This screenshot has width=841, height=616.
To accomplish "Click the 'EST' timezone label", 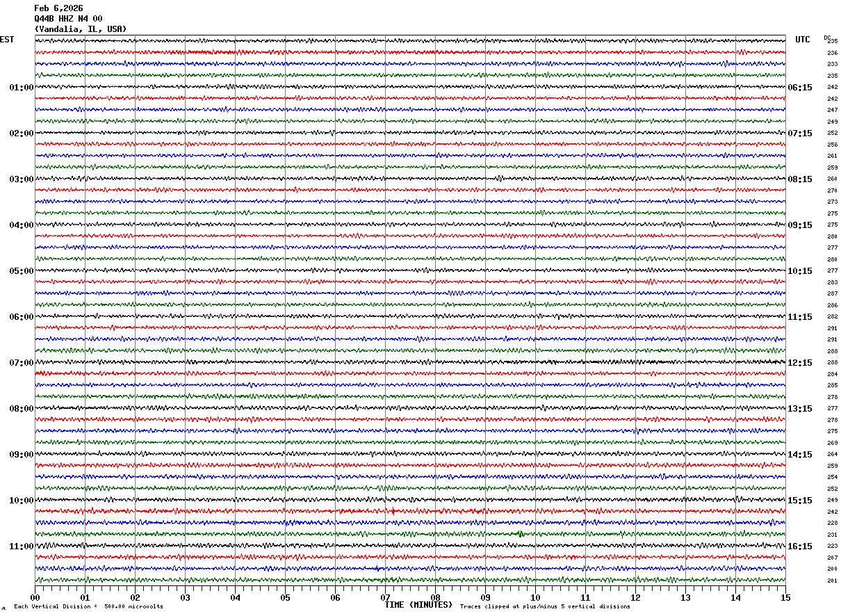I will coord(7,40).
